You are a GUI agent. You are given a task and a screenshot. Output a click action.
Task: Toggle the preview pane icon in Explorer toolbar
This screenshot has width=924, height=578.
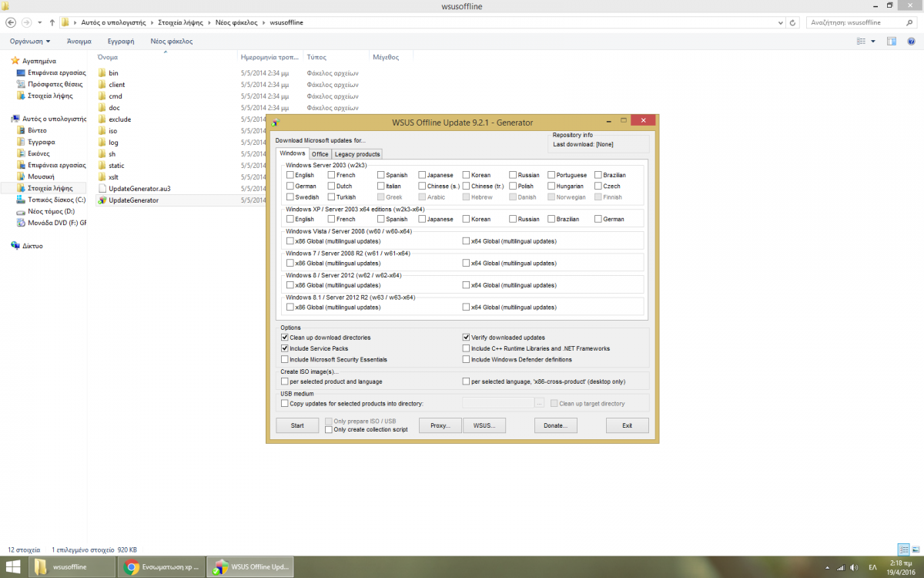tap(892, 41)
